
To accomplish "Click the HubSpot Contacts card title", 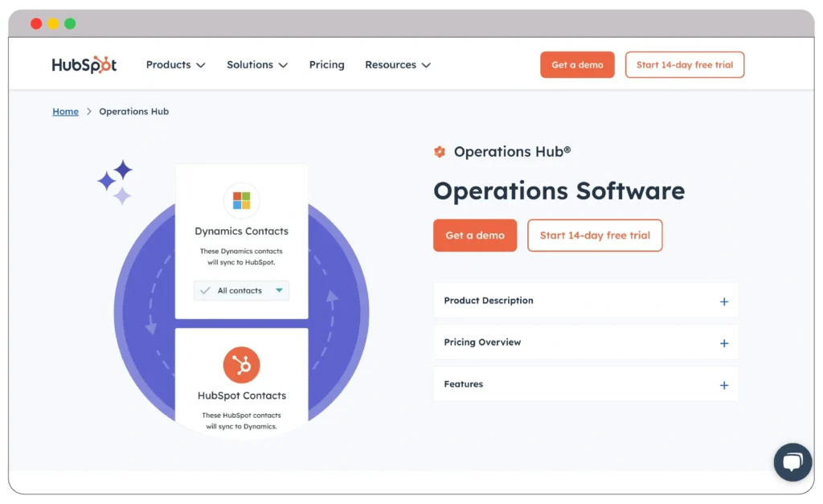I will [x=241, y=395].
